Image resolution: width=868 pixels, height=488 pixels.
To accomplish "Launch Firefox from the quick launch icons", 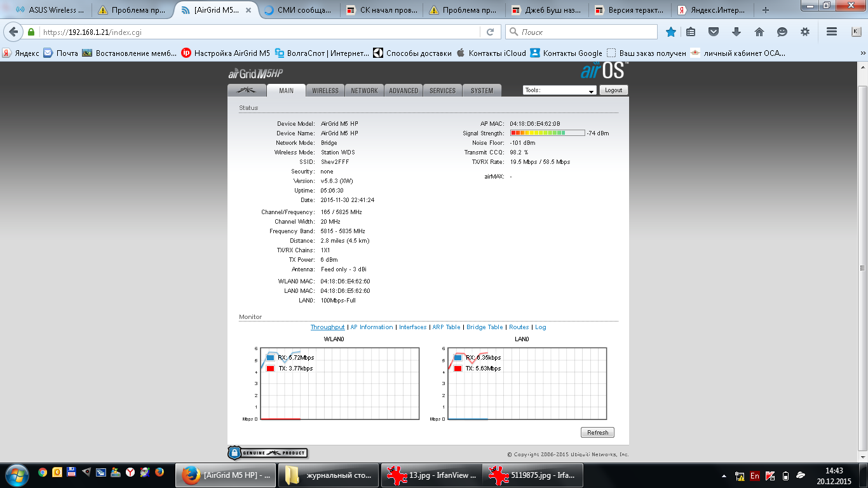I will [159, 472].
